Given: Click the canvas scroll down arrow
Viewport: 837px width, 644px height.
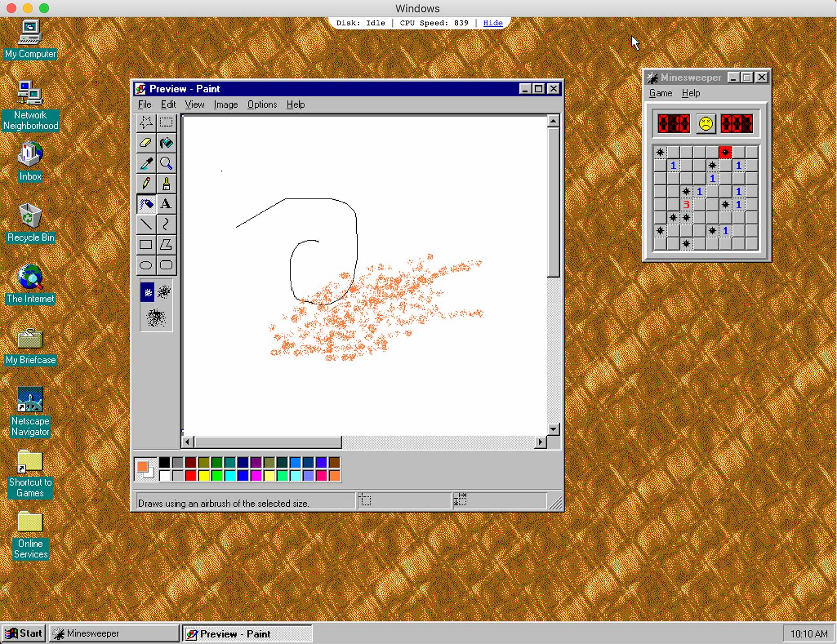Looking at the screenshot, I should coord(553,429).
